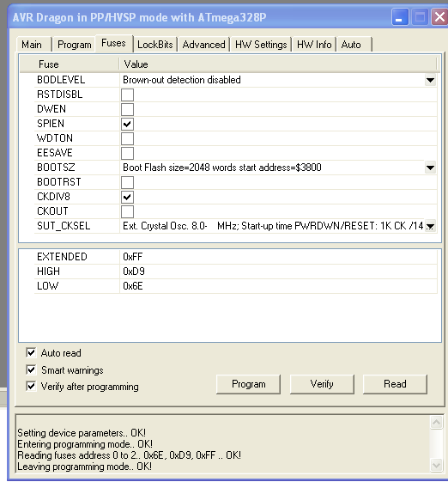Enable the RSTDISBL fuse checkbox

tap(127, 95)
